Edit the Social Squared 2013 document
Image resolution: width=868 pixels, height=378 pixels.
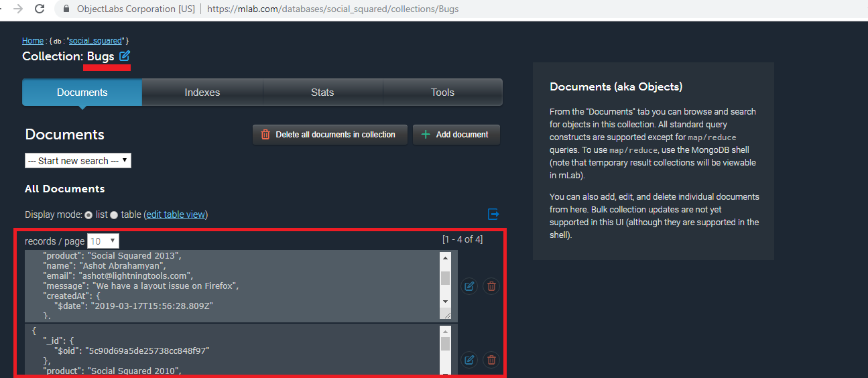coord(469,286)
